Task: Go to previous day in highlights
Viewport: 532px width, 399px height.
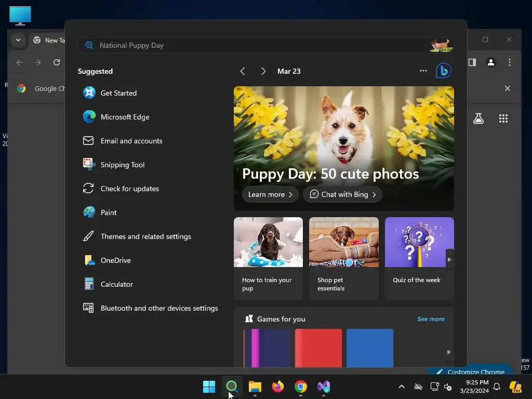Action: 243,71
